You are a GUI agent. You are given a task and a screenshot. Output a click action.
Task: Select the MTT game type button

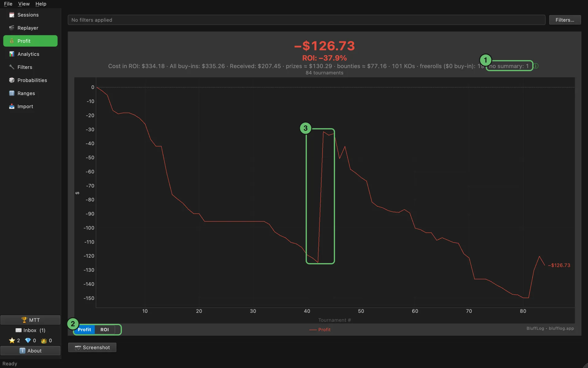30,320
